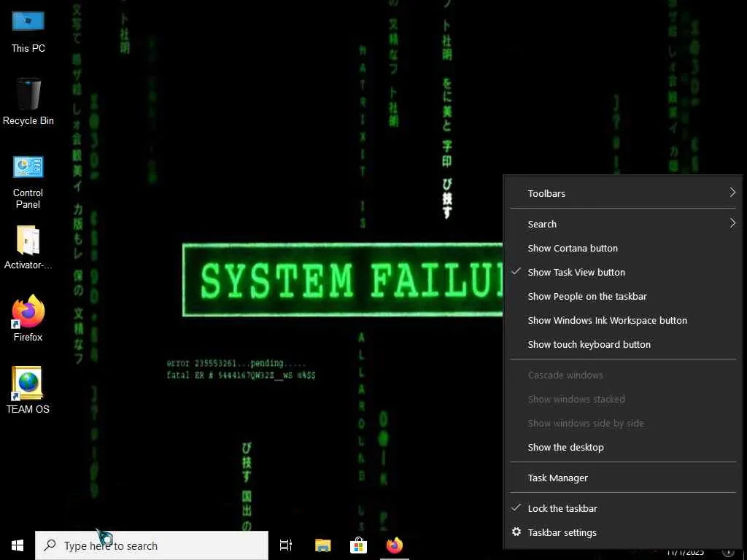Open Microsoft Store from the taskbar
The height and width of the screenshot is (560, 747).
tap(358, 545)
